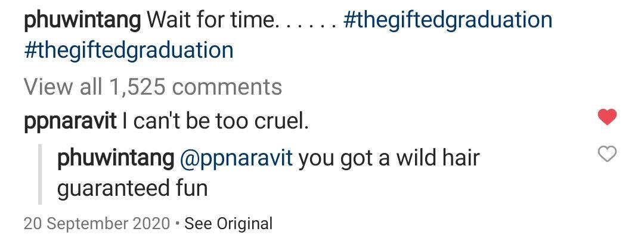Expand View all 1,525 comments

(153, 87)
